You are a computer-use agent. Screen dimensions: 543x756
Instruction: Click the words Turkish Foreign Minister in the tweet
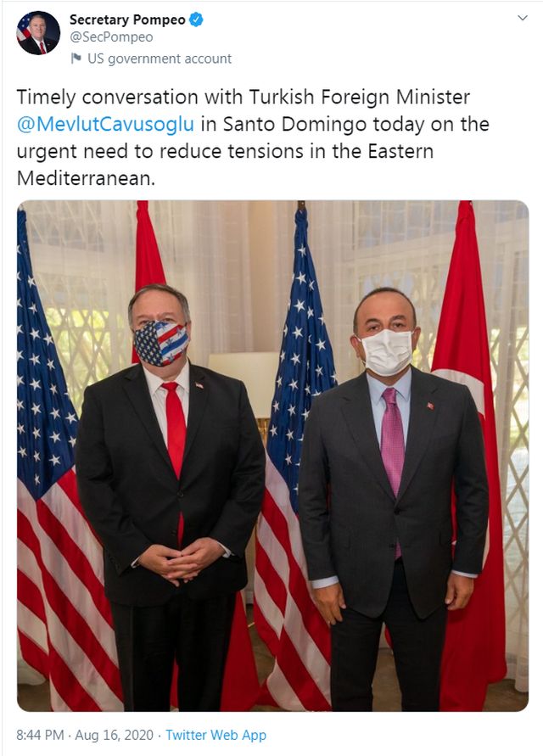(x=359, y=97)
